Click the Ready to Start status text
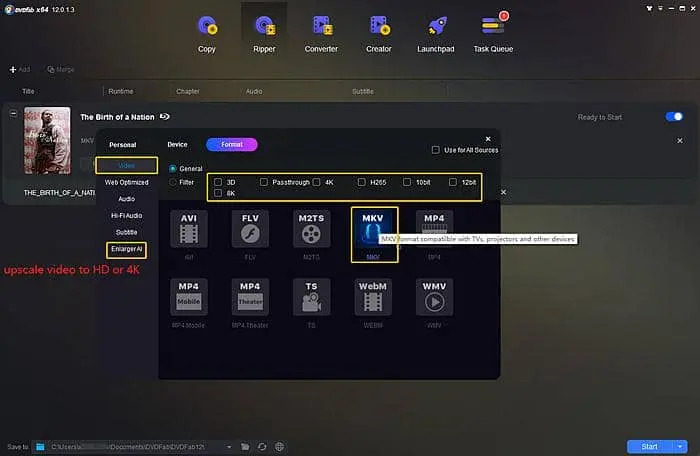Viewport: 700px width, 456px height. pyautogui.click(x=600, y=117)
